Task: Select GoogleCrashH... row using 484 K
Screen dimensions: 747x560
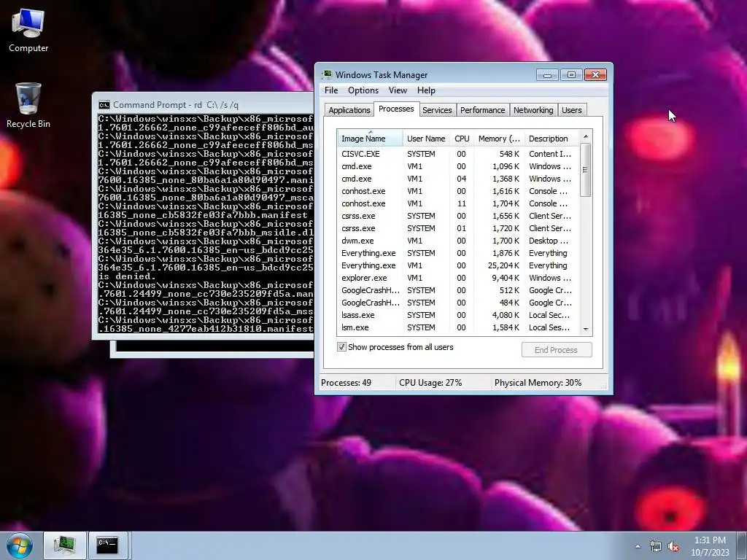Action: click(x=458, y=303)
